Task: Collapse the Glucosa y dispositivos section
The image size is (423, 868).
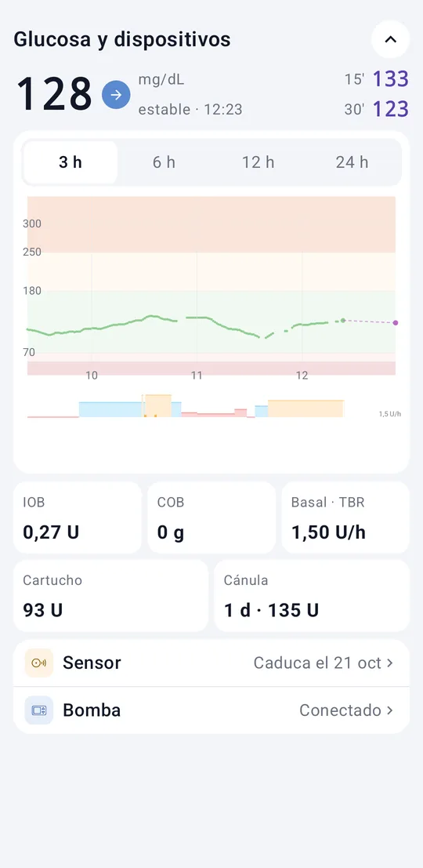Action: click(x=390, y=39)
